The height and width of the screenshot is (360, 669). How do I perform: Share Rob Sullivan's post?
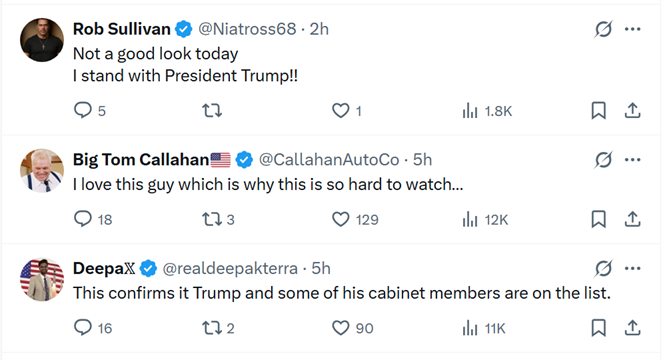coord(633,110)
